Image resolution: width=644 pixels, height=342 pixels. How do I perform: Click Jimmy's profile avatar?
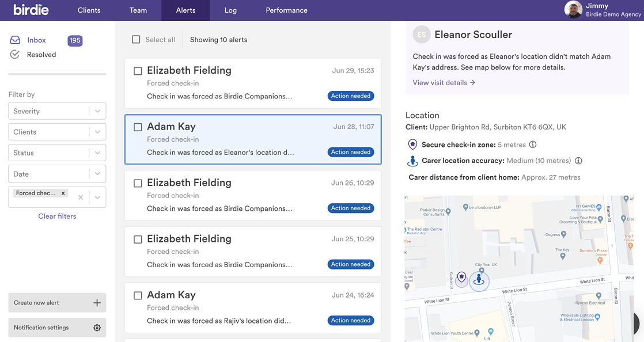[x=573, y=9]
